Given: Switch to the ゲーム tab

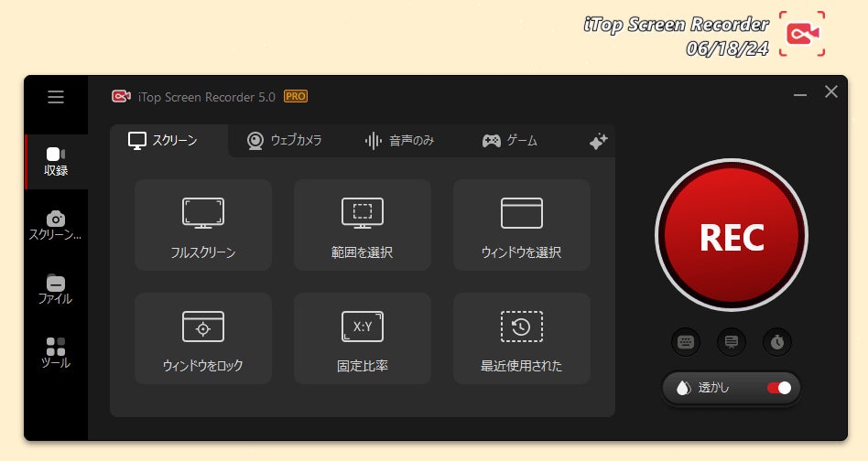Looking at the screenshot, I should click(x=510, y=140).
